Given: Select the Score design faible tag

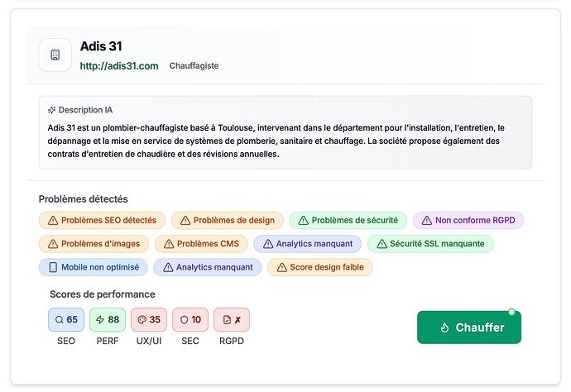Looking at the screenshot, I should 320,267.
